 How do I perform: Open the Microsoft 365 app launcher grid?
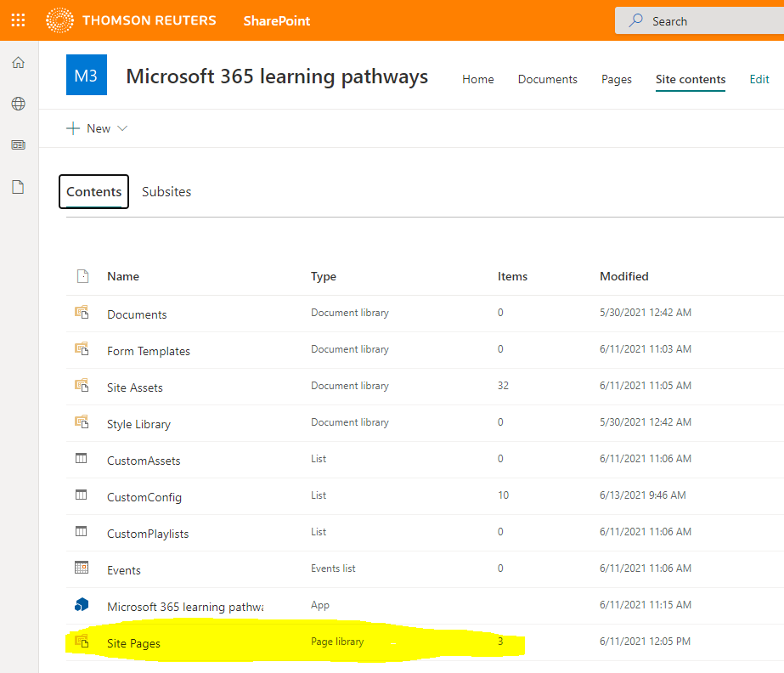click(x=18, y=20)
